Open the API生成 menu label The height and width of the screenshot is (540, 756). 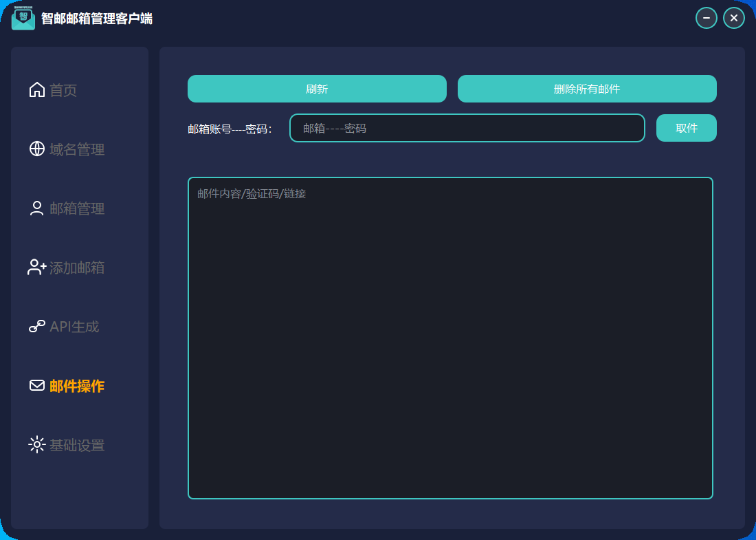click(x=74, y=327)
